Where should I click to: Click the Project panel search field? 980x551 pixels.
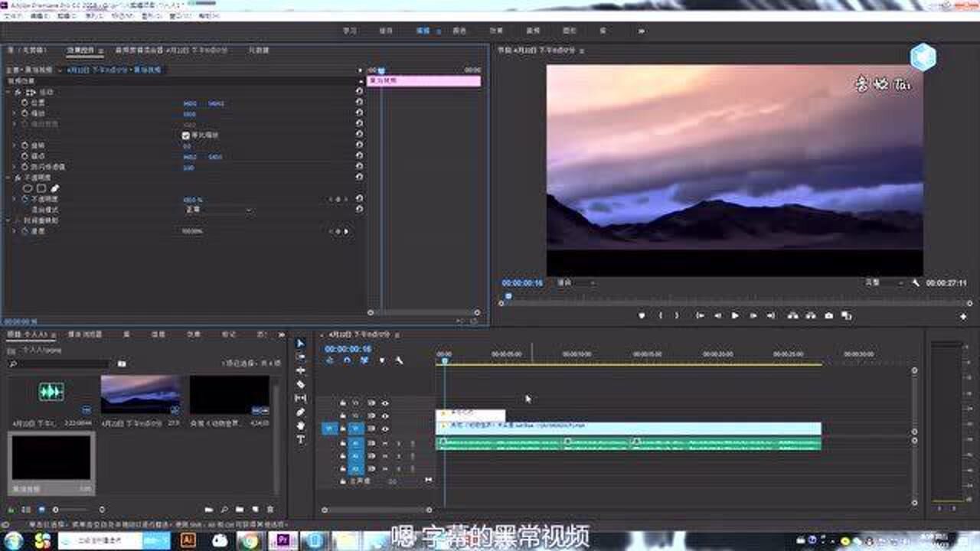(59, 364)
